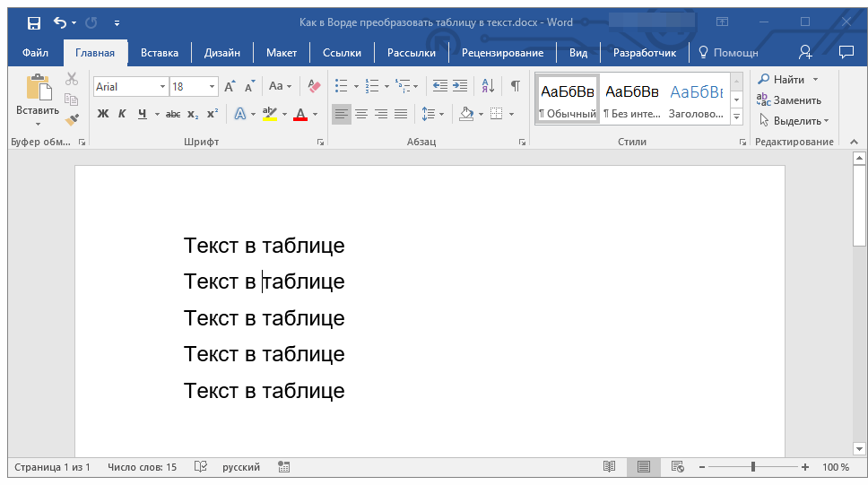Open borders dropdown arrow

(x=511, y=115)
